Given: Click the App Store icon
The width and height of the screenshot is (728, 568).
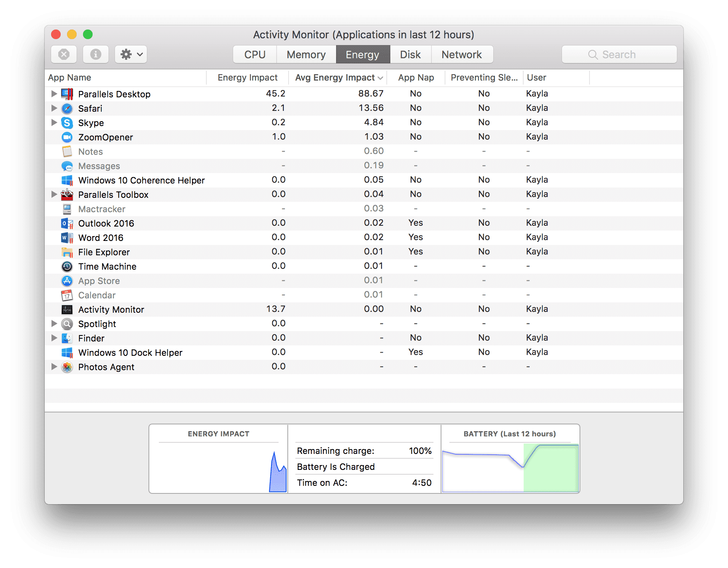Looking at the screenshot, I should tap(67, 280).
